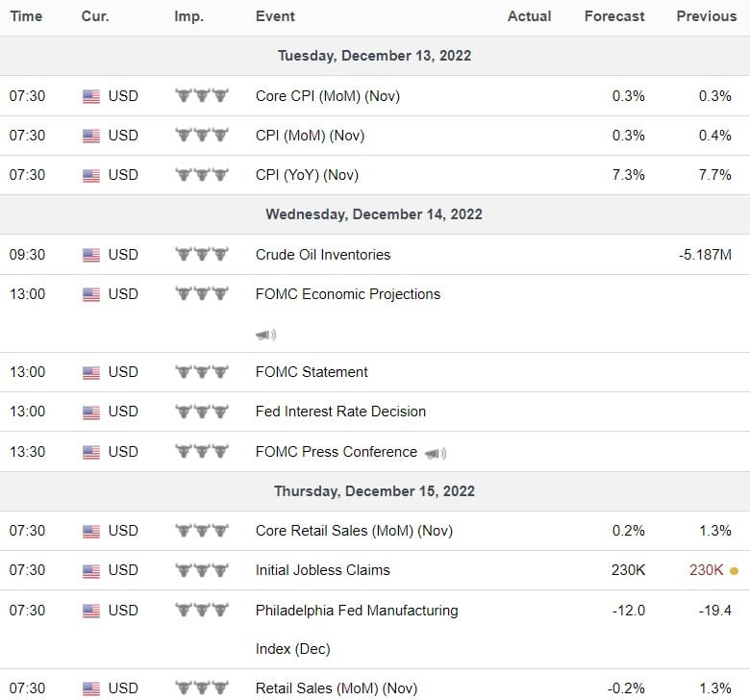The width and height of the screenshot is (750, 700).
Task: Click the US flag in Crude Oil Inventories row
Action: [91, 255]
